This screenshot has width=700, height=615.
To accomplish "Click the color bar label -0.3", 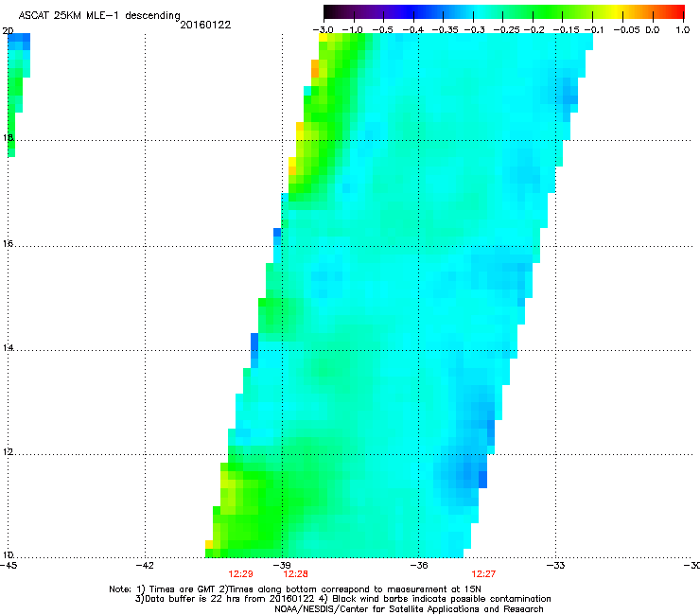I will click(475, 30).
